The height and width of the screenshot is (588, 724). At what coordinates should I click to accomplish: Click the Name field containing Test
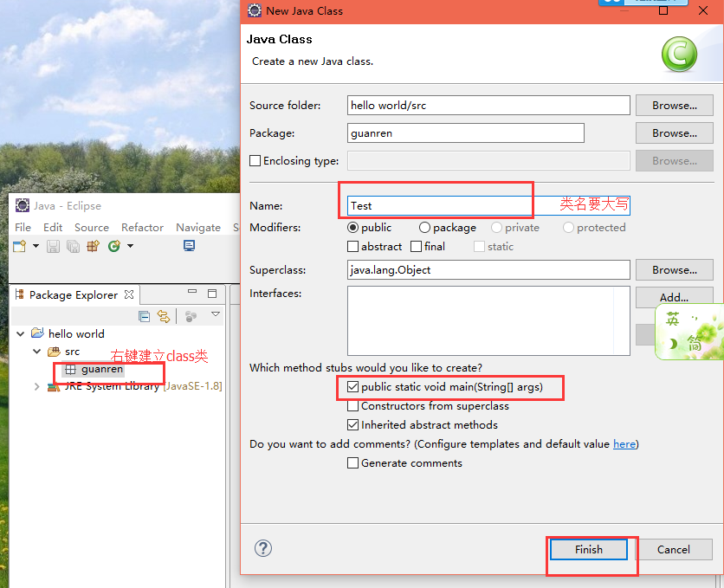coord(488,205)
